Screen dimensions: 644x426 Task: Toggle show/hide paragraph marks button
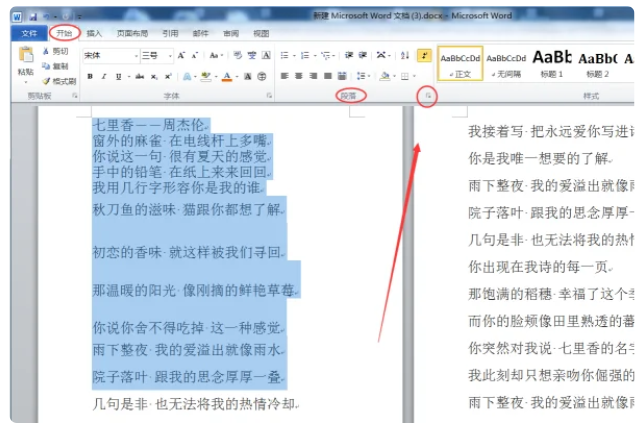click(424, 56)
